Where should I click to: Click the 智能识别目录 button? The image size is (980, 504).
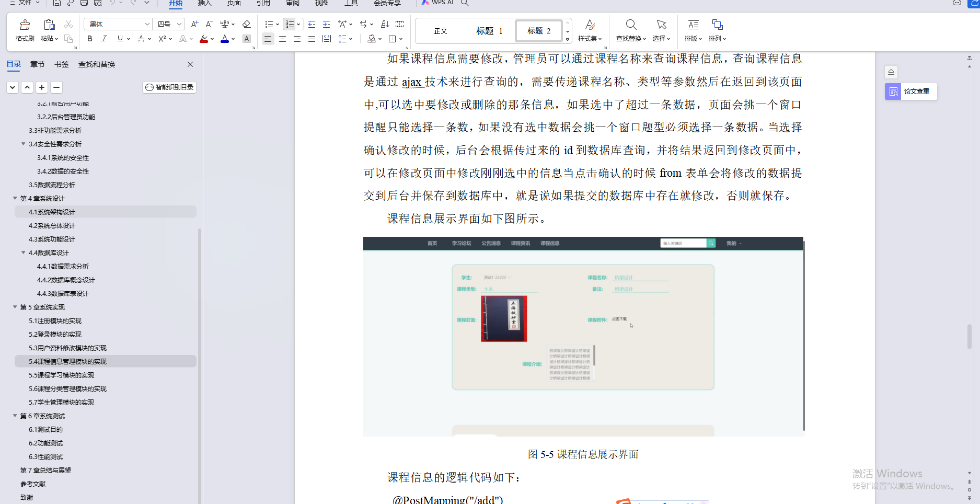click(x=169, y=87)
